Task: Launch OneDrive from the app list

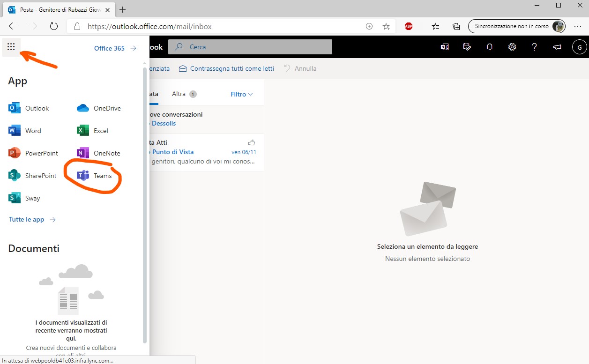Action: (99, 108)
